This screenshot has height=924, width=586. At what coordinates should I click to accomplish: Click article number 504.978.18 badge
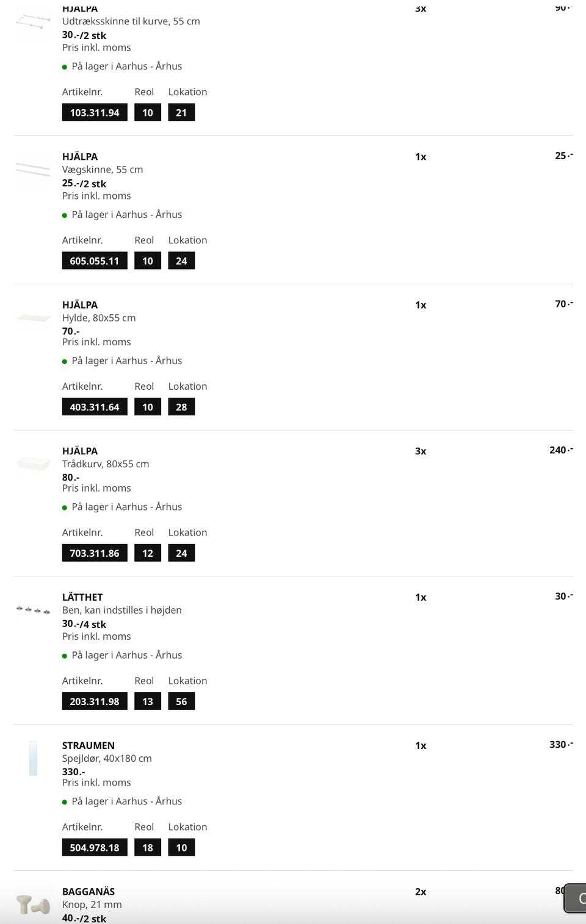point(95,847)
